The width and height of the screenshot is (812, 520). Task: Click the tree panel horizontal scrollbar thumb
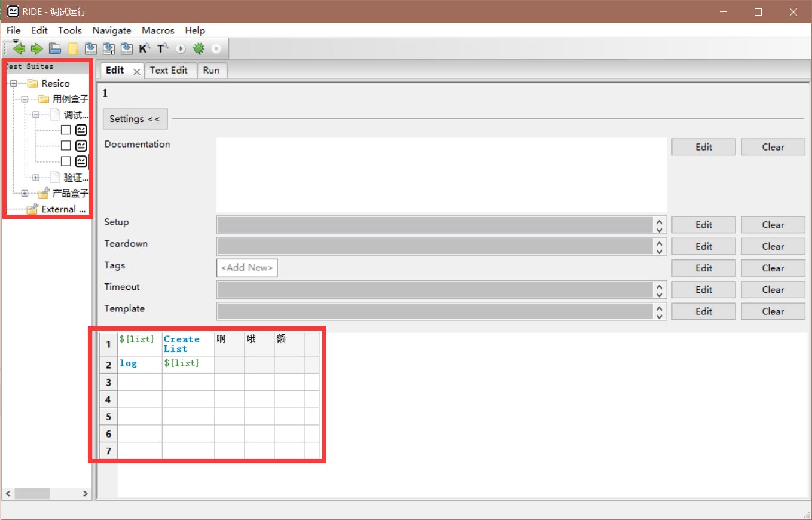click(x=32, y=494)
